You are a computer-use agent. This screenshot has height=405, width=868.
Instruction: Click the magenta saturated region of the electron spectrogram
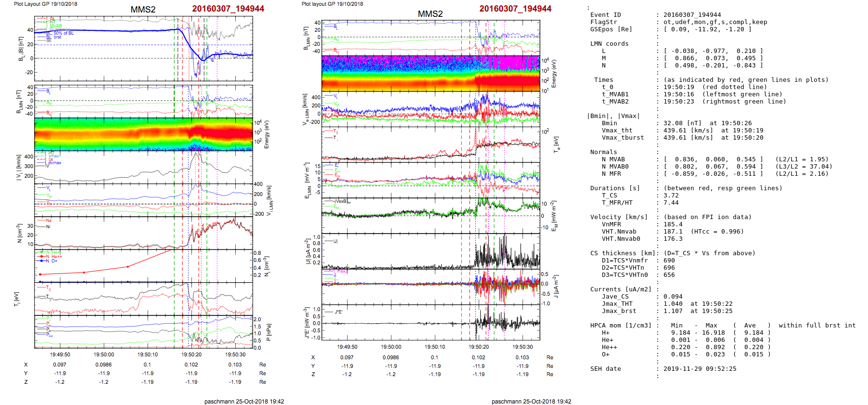click(519, 63)
